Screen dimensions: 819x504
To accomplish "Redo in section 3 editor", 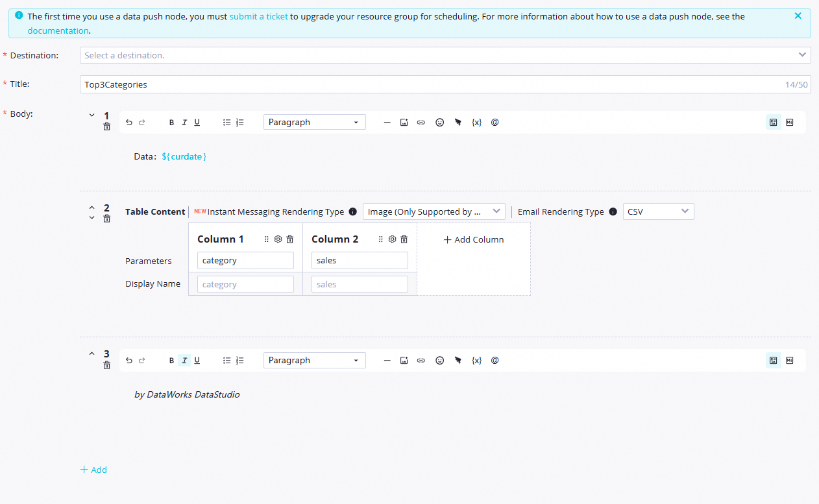I will coord(142,360).
